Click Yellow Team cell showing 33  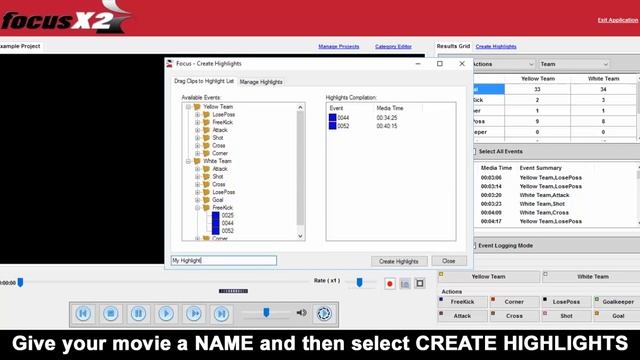click(537, 89)
